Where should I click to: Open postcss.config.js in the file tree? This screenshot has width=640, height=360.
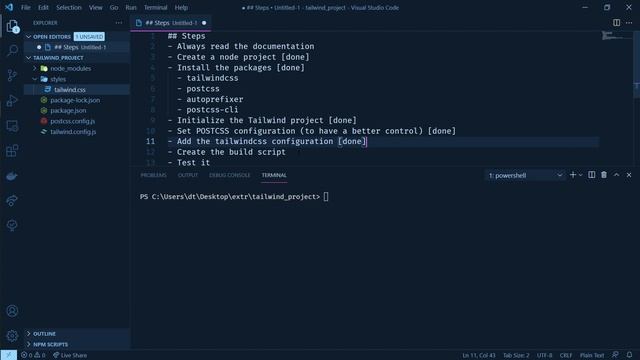pyautogui.click(x=77, y=121)
